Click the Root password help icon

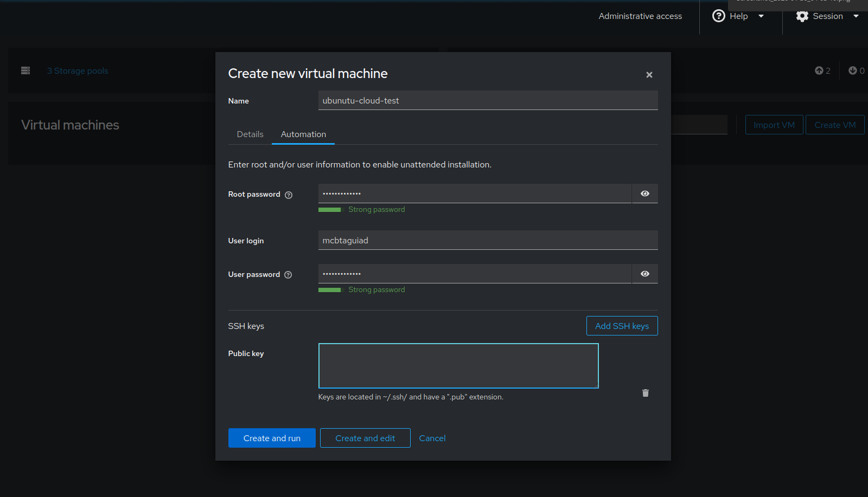pos(289,195)
